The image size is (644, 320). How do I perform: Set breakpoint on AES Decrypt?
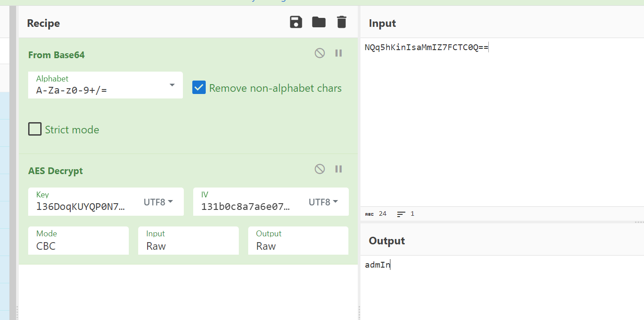(339, 169)
